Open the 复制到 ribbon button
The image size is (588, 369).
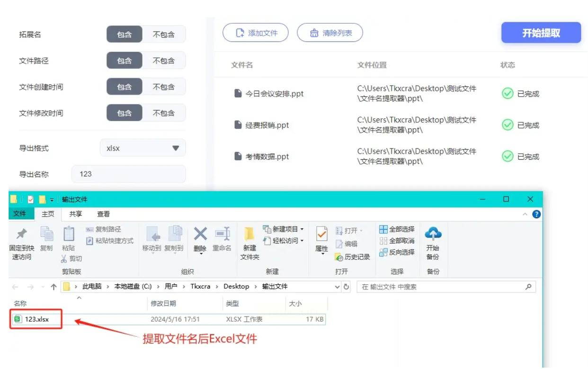click(174, 239)
